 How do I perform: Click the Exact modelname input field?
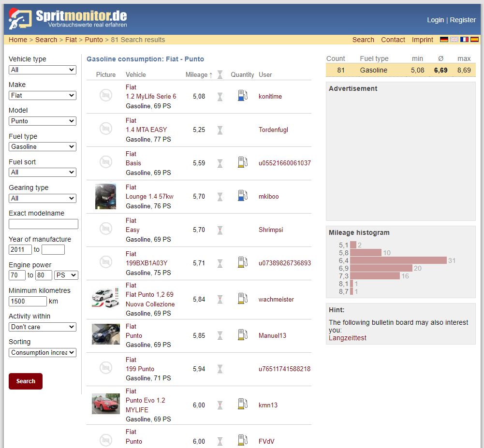coord(44,224)
